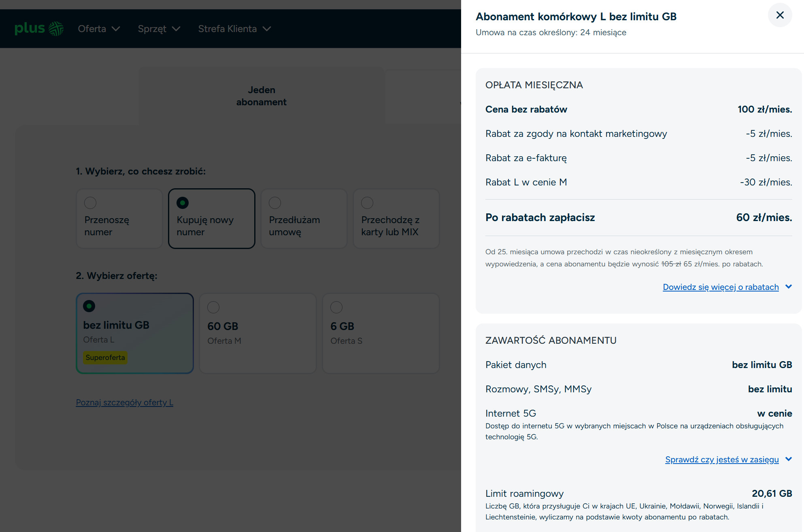Expand chevron next to rabatach link

[x=789, y=287]
